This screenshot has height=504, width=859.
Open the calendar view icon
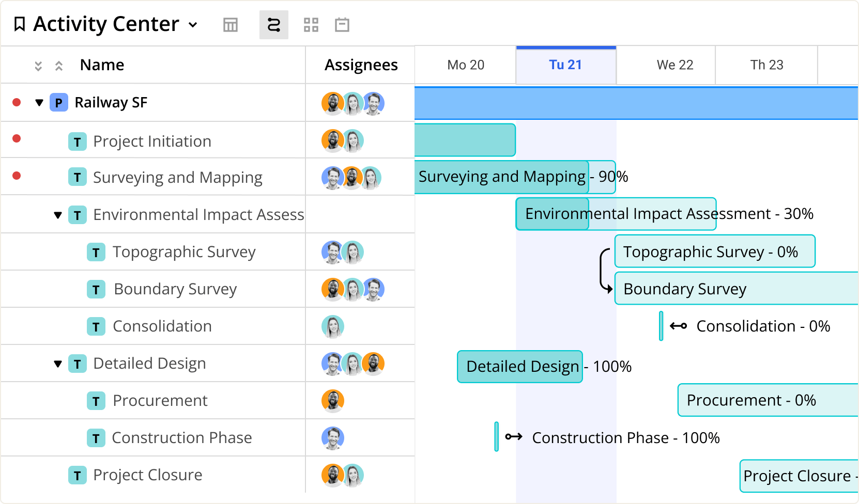(x=342, y=24)
